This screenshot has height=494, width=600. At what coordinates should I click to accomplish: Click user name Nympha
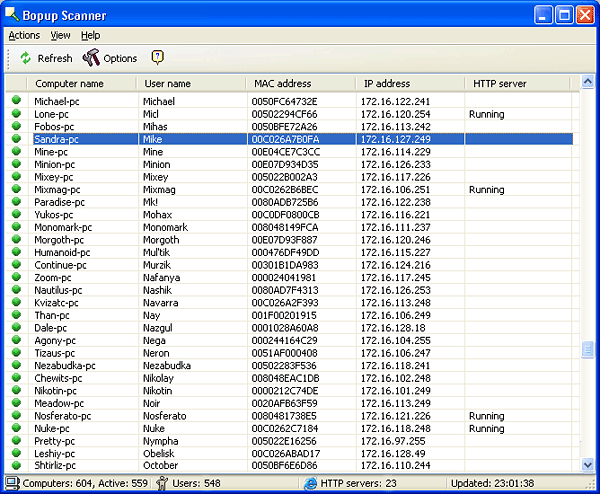point(161,441)
